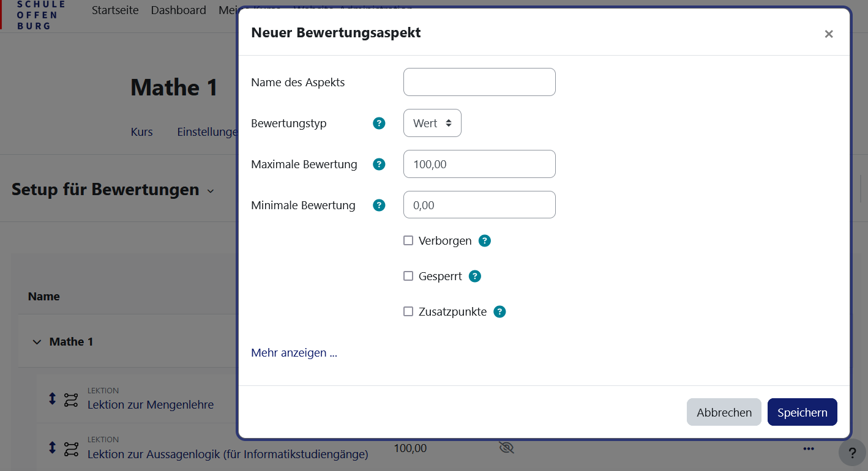This screenshot has height=471, width=868.
Task: Open help for Minimale Bewertung
Action: [380, 205]
